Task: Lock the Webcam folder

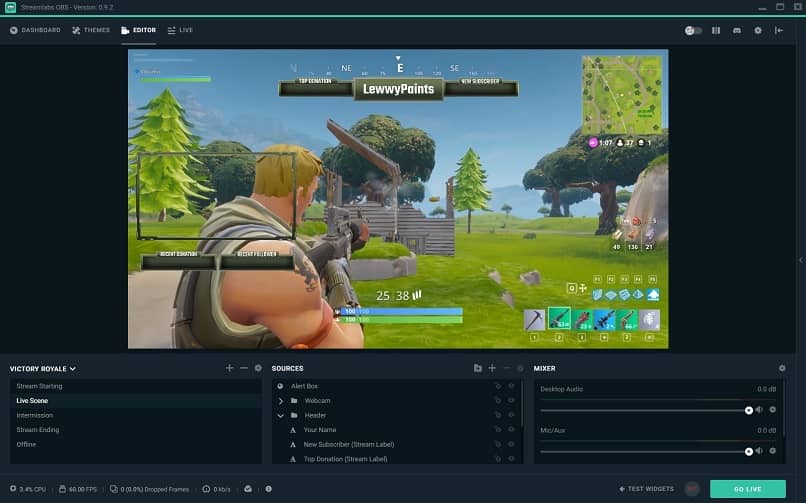Action: [498, 400]
